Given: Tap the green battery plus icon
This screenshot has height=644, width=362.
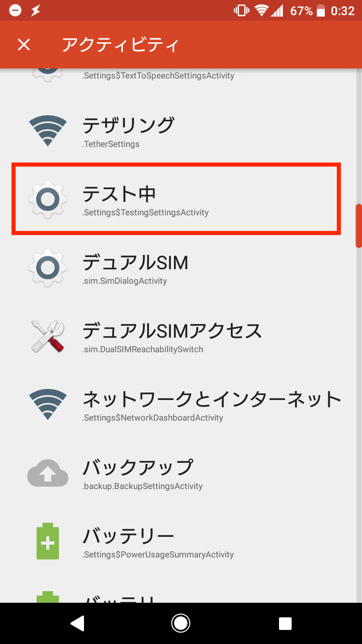Looking at the screenshot, I should (x=48, y=541).
